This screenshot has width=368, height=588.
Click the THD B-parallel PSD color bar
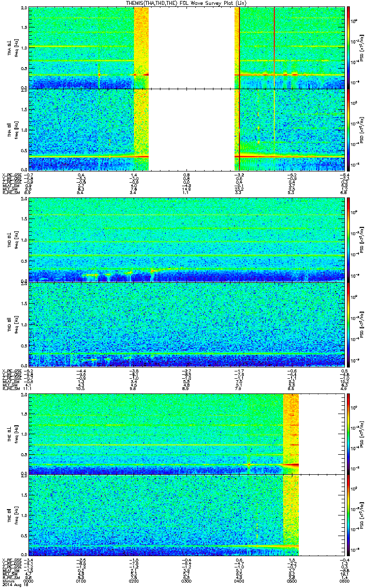[x=348, y=324]
